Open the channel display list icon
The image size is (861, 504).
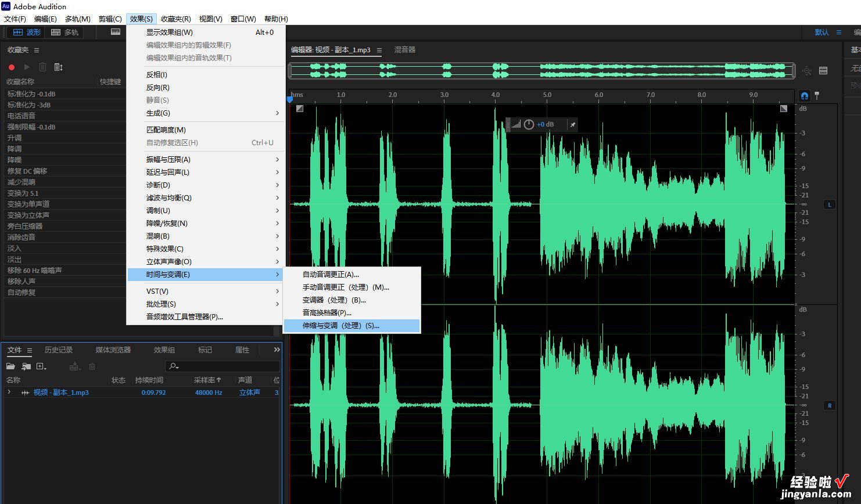click(823, 71)
